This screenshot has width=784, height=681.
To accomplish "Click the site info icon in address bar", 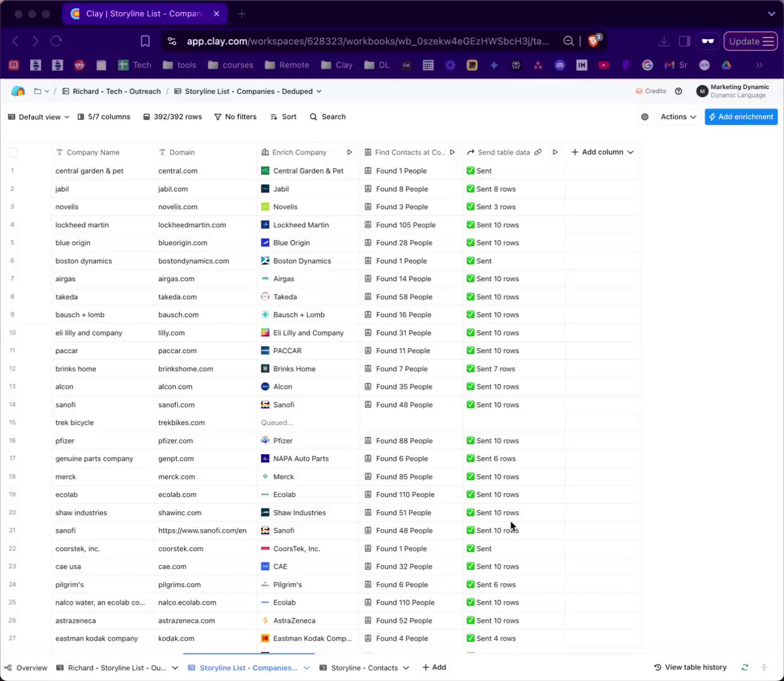I will (x=171, y=41).
